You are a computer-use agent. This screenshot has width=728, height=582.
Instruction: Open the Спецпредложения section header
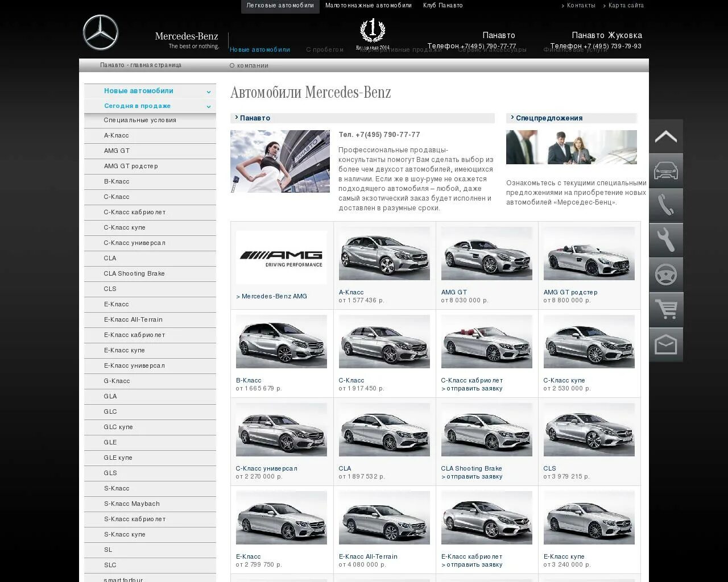coord(572,118)
